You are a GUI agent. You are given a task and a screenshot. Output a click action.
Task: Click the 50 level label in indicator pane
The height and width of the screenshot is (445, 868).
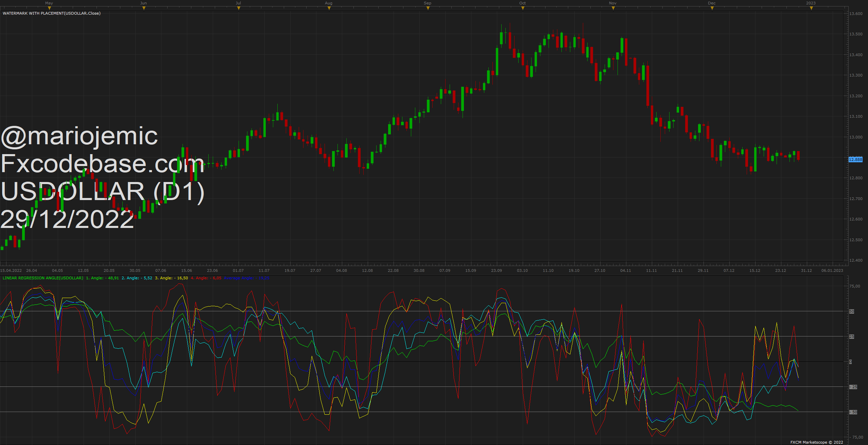click(852, 311)
